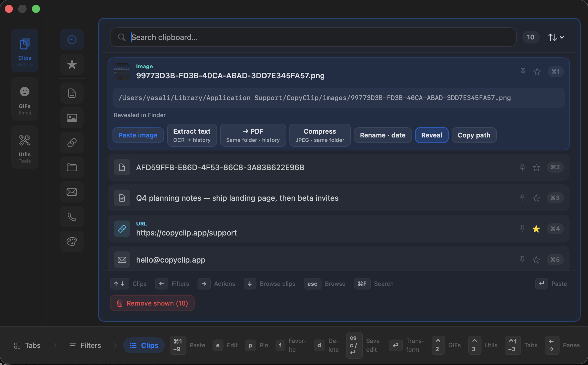Pin the 99773D3B image clip
Screen dimensions: 588x365
[x=523, y=72]
